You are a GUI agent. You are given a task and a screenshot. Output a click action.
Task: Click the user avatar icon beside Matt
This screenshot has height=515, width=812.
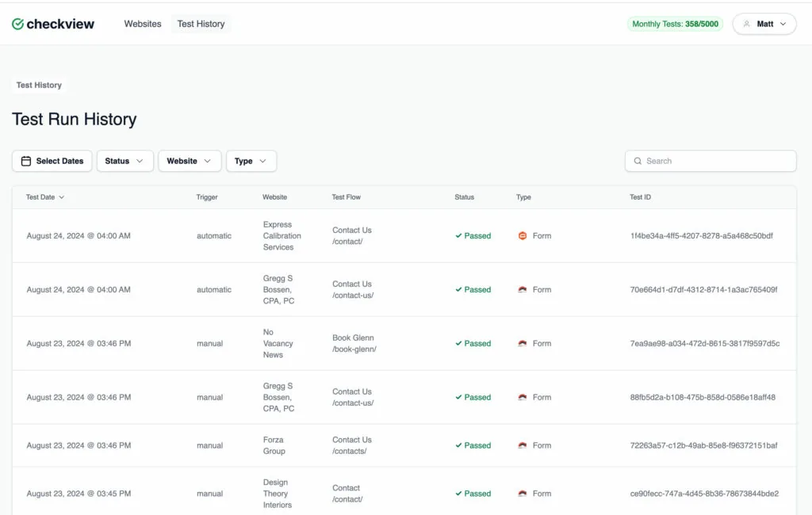tap(746, 24)
